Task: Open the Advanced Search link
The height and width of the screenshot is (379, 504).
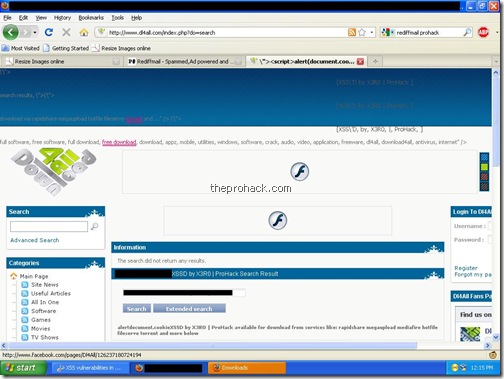Action: point(35,240)
